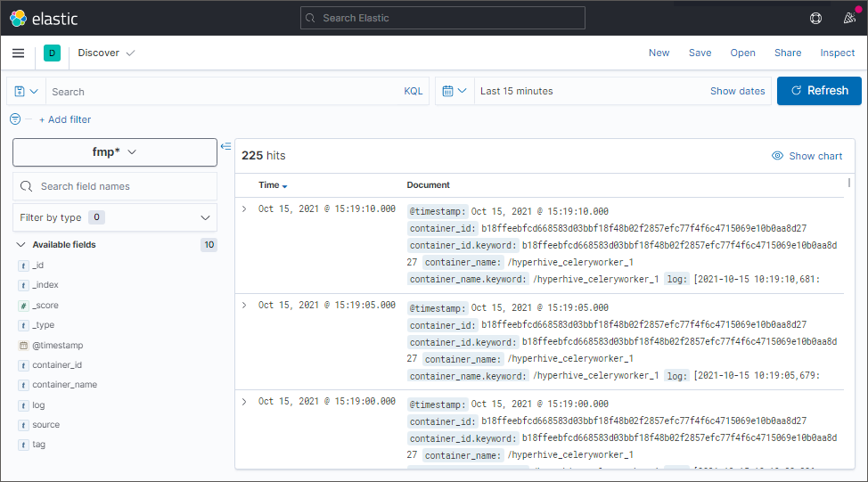Image resolution: width=868 pixels, height=482 pixels.
Task: Collapse the field sidebar arrow icon
Action: pyautogui.click(x=225, y=146)
